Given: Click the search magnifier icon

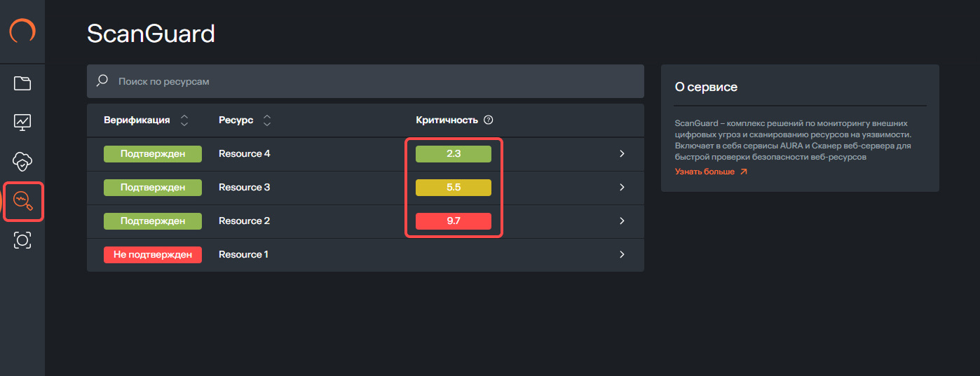Looking at the screenshot, I should click(102, 81).
